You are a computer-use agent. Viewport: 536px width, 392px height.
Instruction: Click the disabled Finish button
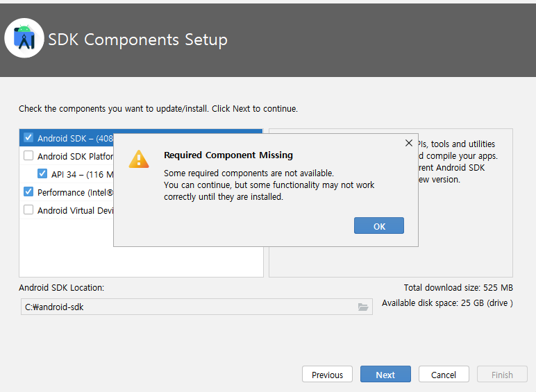502,375
